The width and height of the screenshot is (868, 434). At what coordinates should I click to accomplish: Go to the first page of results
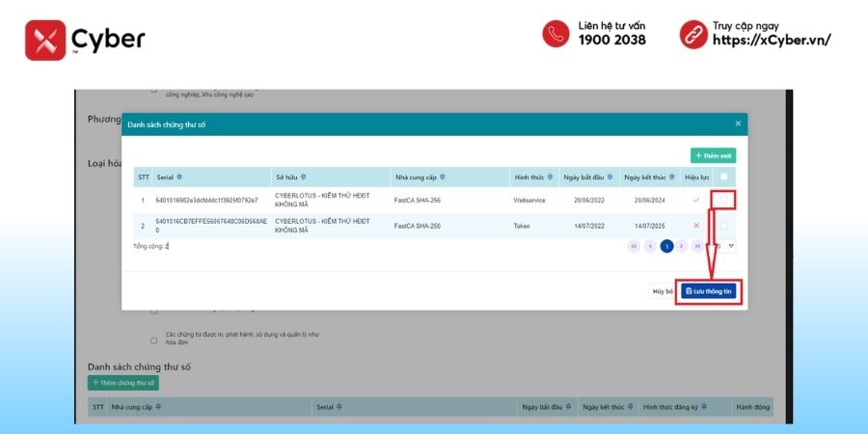coord(634,246)
